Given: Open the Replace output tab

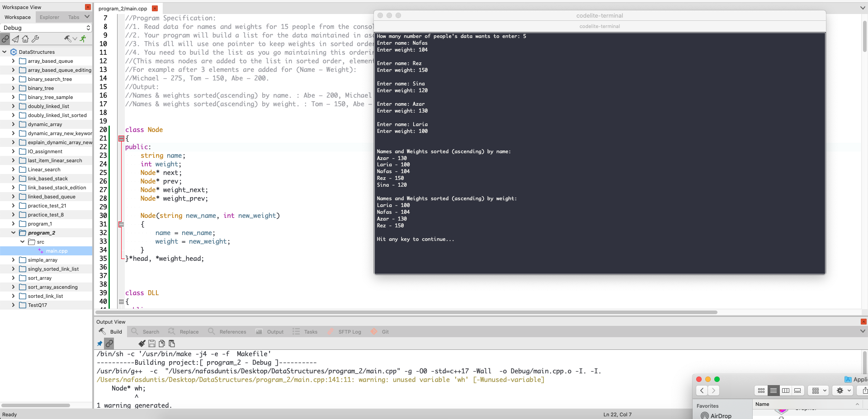Looking at the screenshot, I should click(x=183, y=331).
